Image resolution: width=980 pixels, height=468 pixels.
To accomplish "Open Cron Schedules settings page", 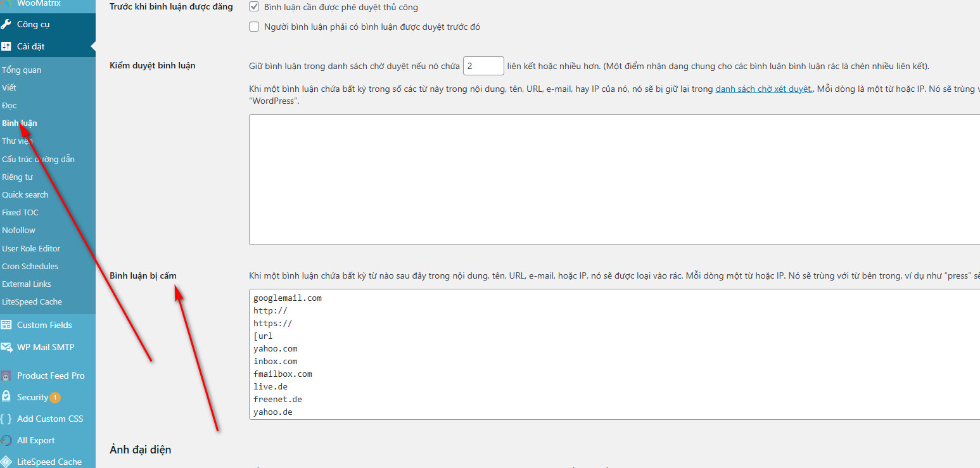I will [30, 266].
